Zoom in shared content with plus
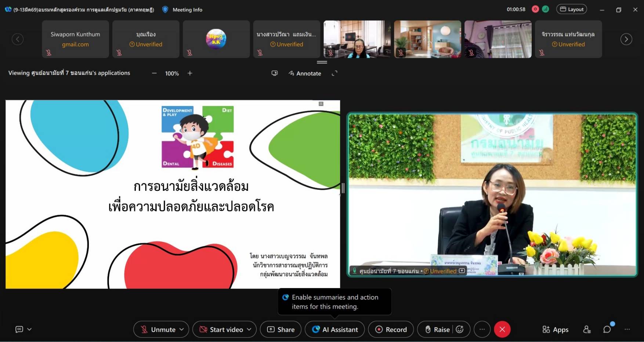The width and height of the screenshot is (644, 342). (x=190, y=73)
